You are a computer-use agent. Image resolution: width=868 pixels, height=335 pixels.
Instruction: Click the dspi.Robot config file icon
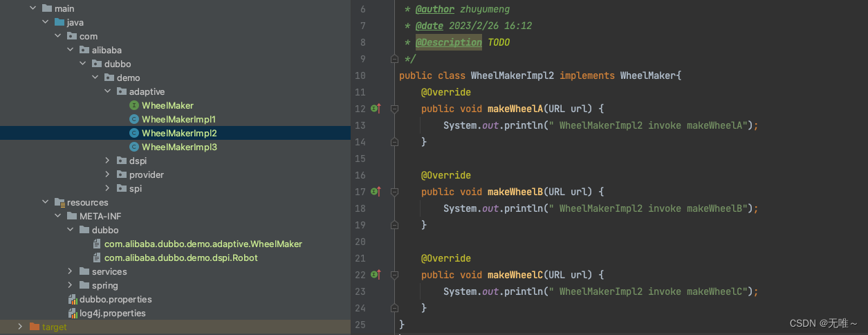97,257
